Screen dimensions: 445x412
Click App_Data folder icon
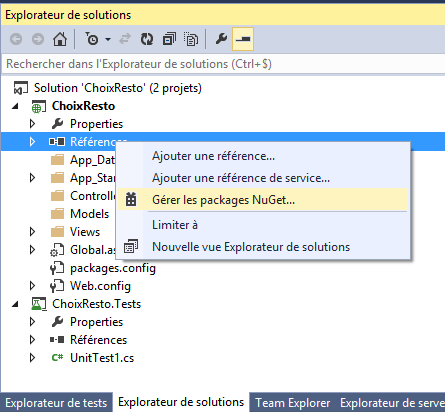tap(57, 160)
